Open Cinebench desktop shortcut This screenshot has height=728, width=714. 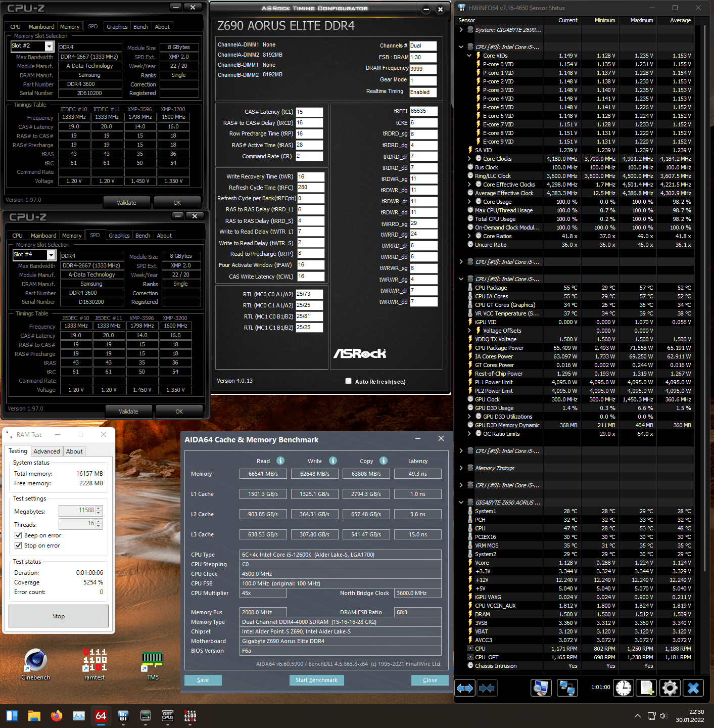click(35, 664)
